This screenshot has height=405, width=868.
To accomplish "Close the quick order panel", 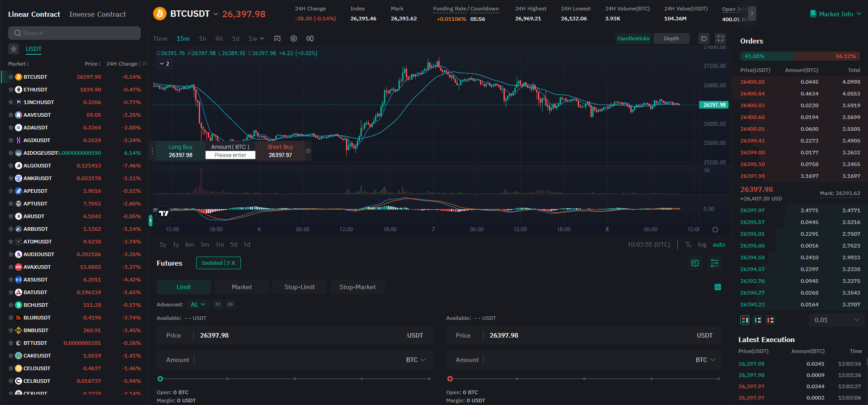I will point(308,151).
